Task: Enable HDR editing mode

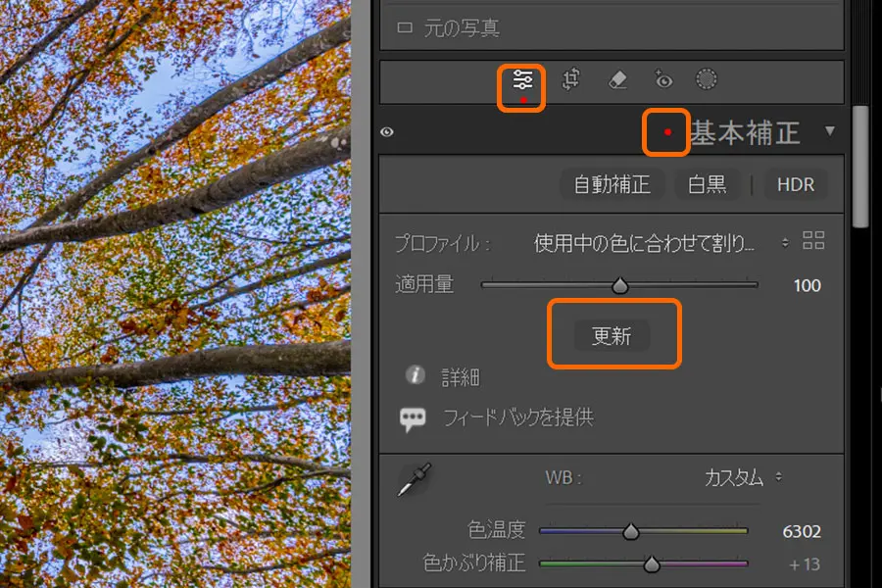Action: [796, 184]
